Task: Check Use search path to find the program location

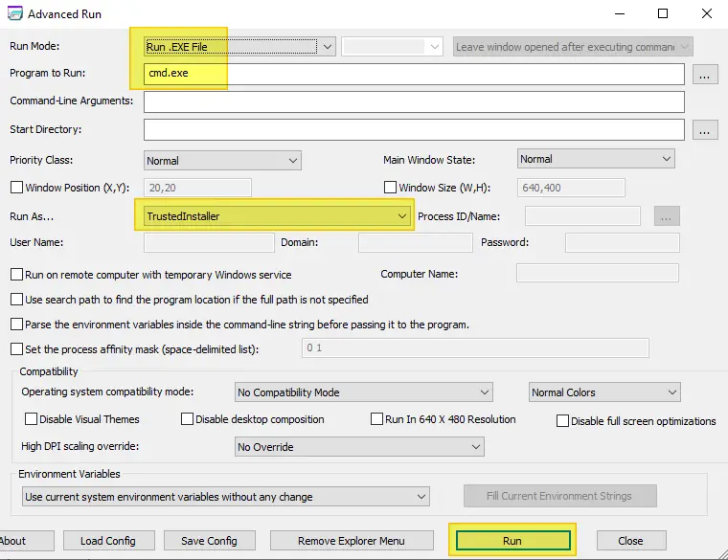Action: click(16, 300)
